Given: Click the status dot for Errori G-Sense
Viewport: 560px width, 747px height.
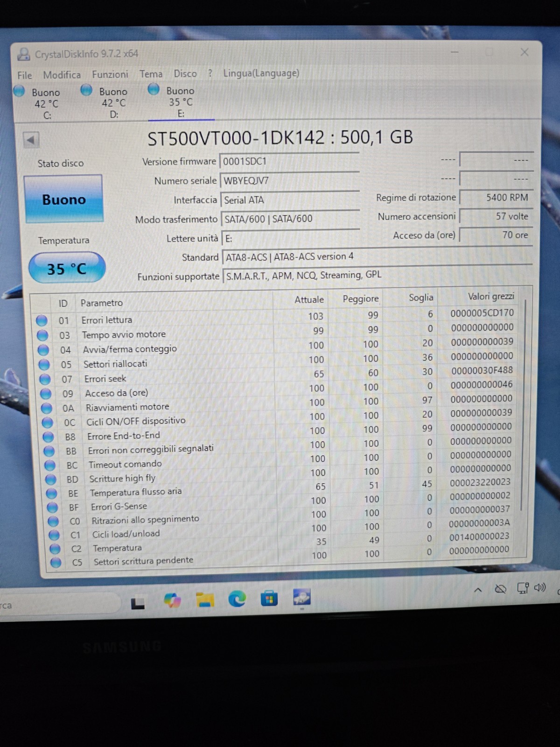Looking at the screenshot, I should click(x=53, y=507).
